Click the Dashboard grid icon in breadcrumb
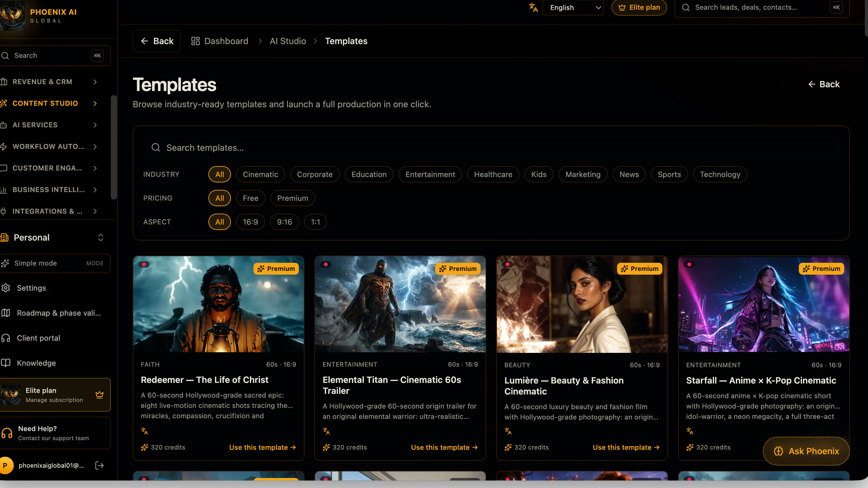The width and height of the screenshot is (868, 488). (196, 41)
